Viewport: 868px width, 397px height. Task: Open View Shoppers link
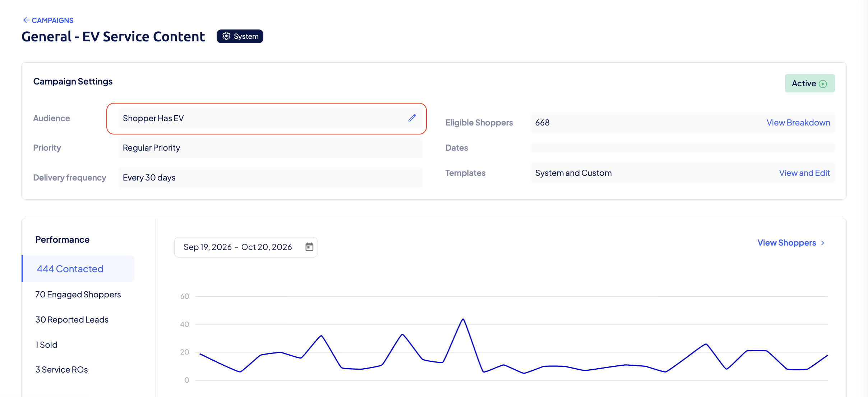(787, 243)
